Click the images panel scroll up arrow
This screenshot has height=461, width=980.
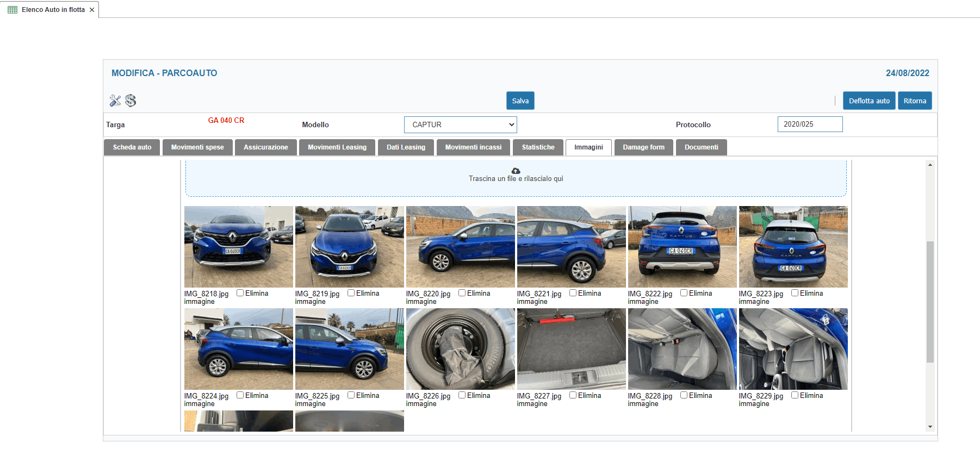tap(930, 165)
